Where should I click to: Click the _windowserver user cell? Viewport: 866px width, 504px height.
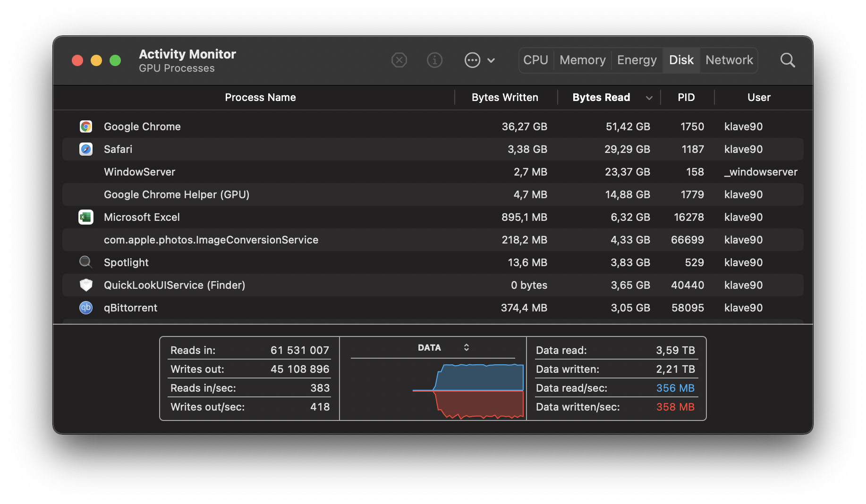(761, 172)
